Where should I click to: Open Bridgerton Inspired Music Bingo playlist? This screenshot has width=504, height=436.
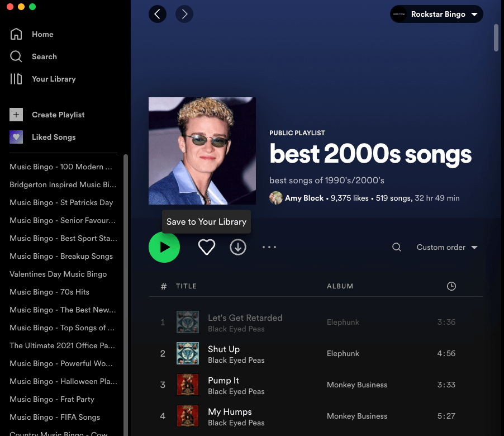pyautogui.click(x=63, y=184)
